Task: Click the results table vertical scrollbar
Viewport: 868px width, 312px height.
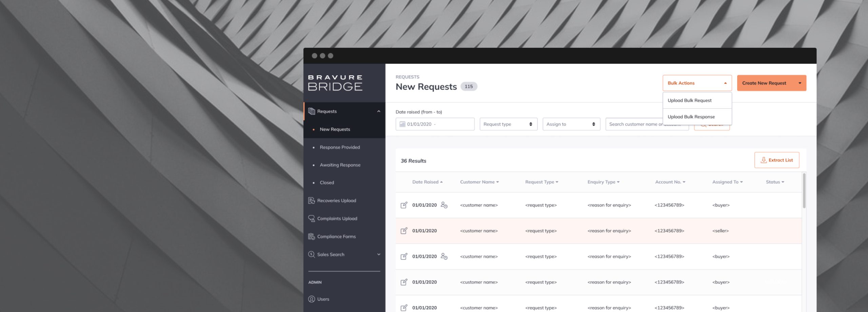Action: point(804,191)
